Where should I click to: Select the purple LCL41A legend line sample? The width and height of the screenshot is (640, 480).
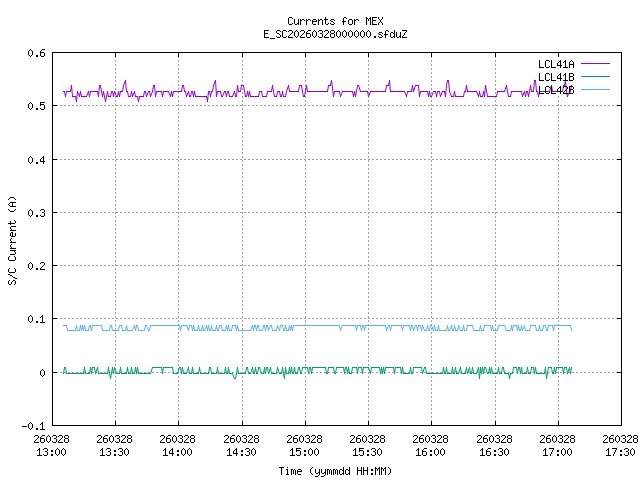tap(594, 64)
